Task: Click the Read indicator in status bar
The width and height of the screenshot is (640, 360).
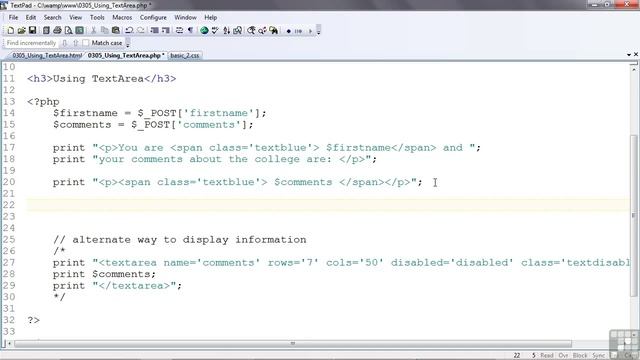Action: tap(547, 356)
